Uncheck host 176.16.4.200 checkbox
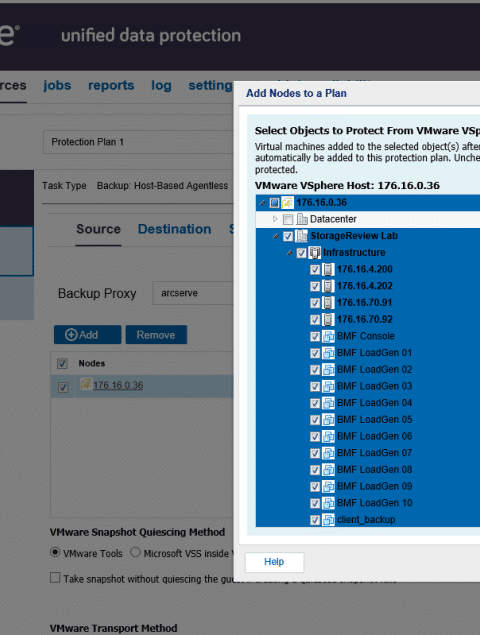 coord(315,270)
